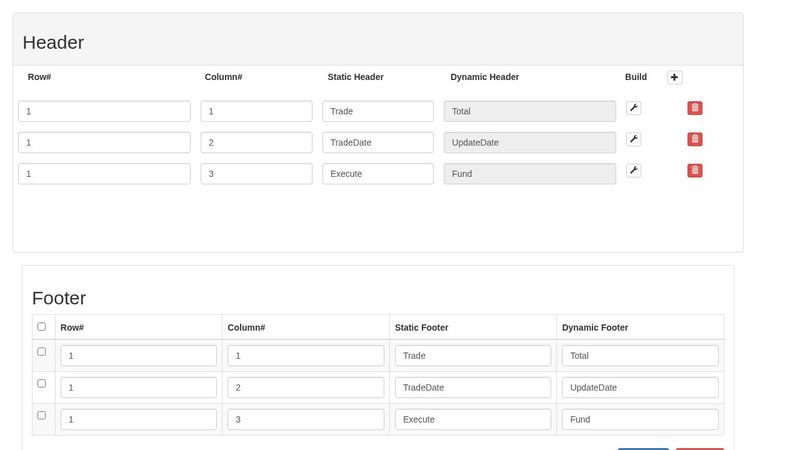
Task: Click the Static Footer field containing Execute
Action: 473,419
